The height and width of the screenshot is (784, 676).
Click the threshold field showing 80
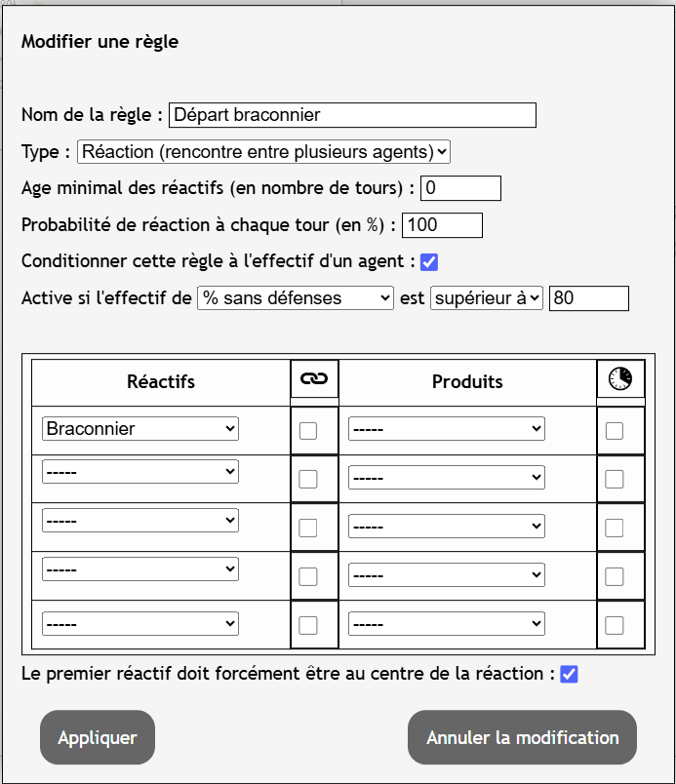point(589,298)
